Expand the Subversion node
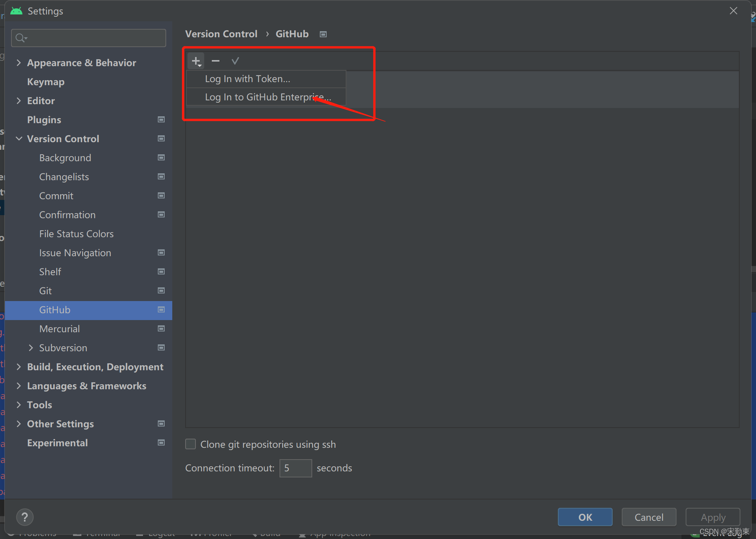Image resolution: width=756 pixels, height=539 pixels. pos(31,348)
